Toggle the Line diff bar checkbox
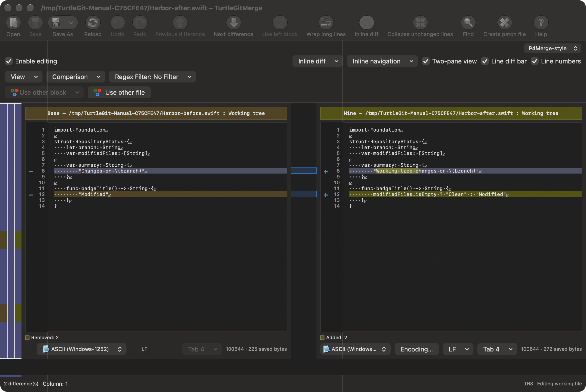The width and height of the screenshot is (586, 392). pyautogui.click(x=485, y=61)
